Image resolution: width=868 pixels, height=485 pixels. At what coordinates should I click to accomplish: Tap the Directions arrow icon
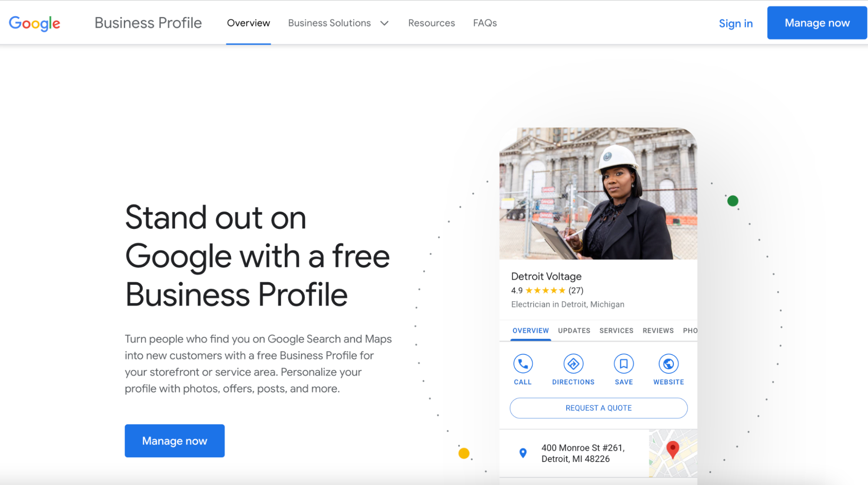point(573,364)
